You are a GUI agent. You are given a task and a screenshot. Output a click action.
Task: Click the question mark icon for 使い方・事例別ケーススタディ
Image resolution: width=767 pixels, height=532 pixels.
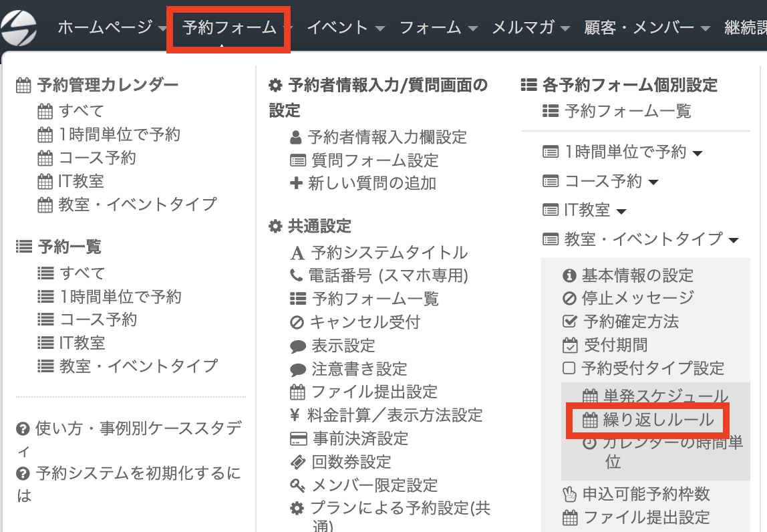point(23,429)
